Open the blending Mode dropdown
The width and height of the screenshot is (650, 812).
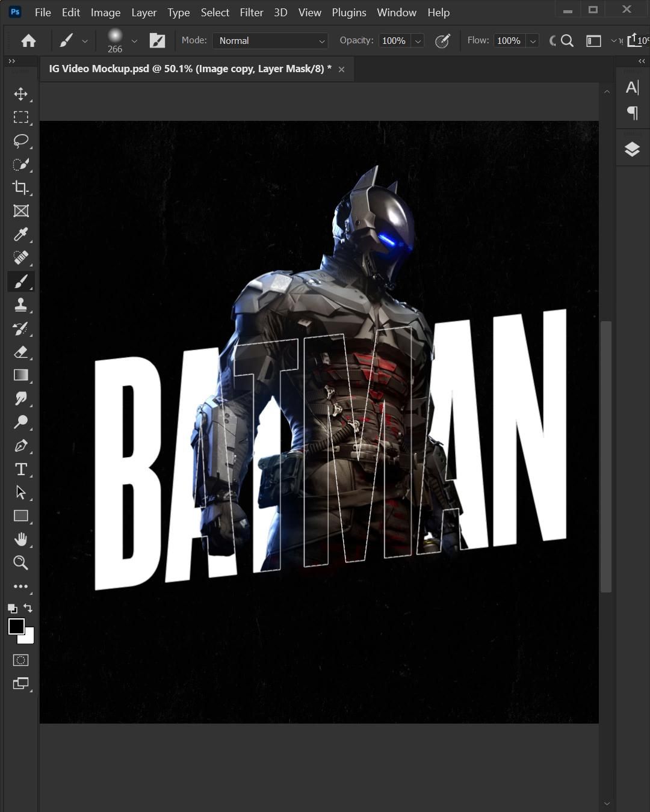click(270, 40)
